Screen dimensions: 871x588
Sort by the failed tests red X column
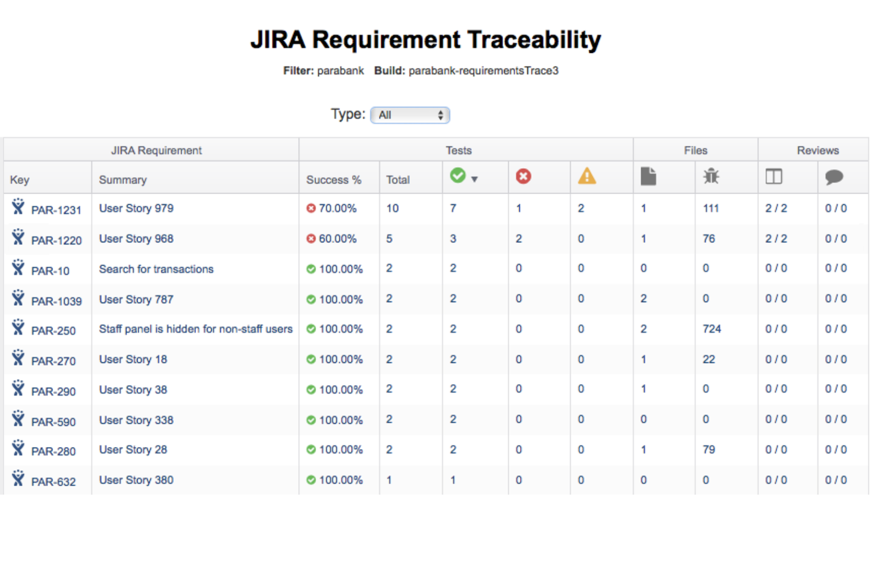coord(523,176)
